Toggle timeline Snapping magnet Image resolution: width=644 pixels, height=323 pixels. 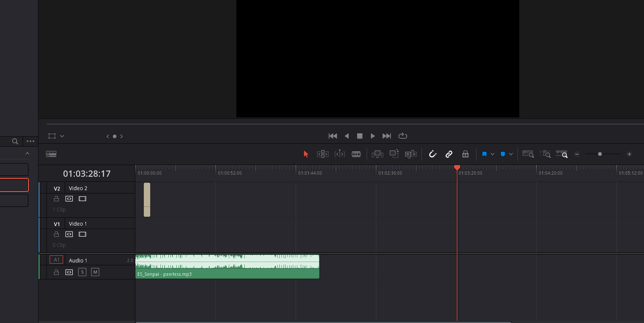[x=433, y=154]
